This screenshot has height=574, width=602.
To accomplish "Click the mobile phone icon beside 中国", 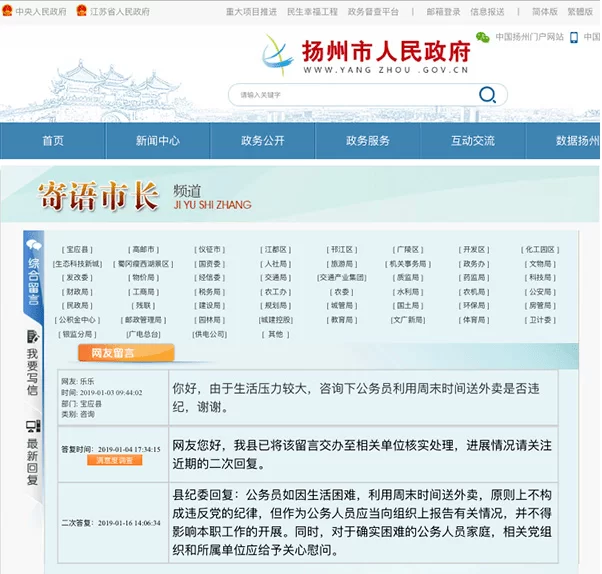I will (576, 37).
